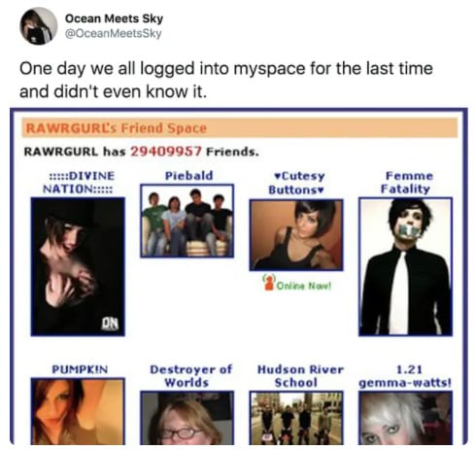Click the orange Online Now status icon

coord(269,282)
